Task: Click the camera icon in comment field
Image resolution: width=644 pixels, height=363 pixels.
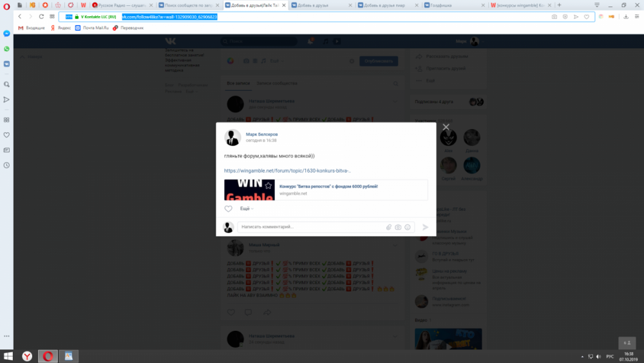Action: 398,227
